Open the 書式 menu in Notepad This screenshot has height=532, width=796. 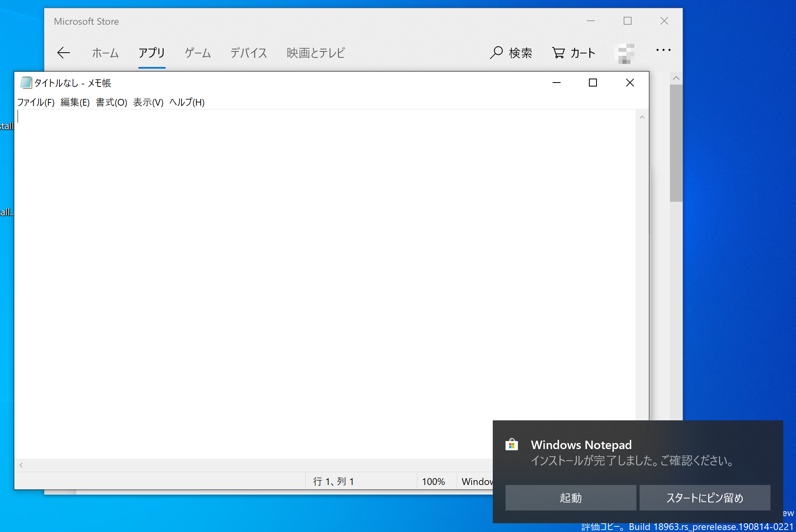point(111,102)
